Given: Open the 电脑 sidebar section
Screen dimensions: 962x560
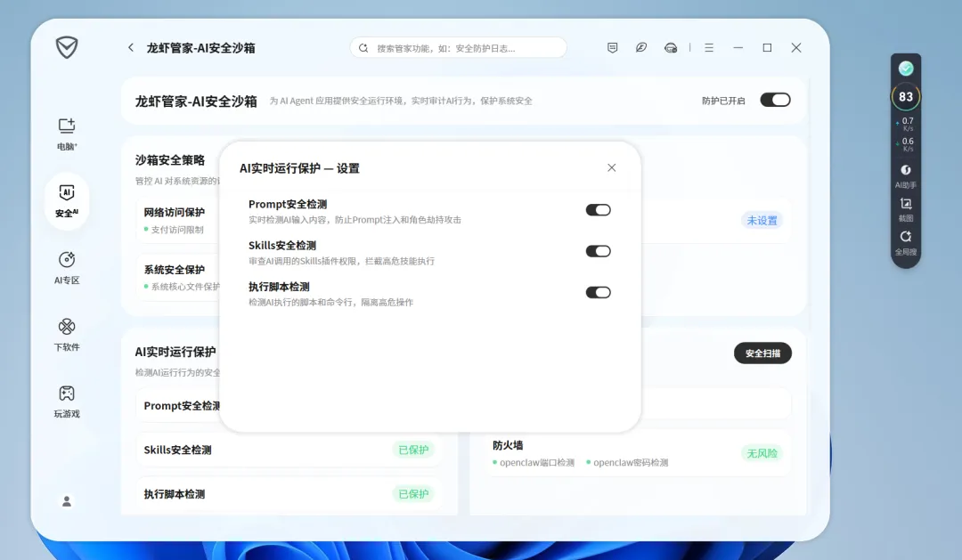Looking at the screenshot, I should click(x=67, y=134).
